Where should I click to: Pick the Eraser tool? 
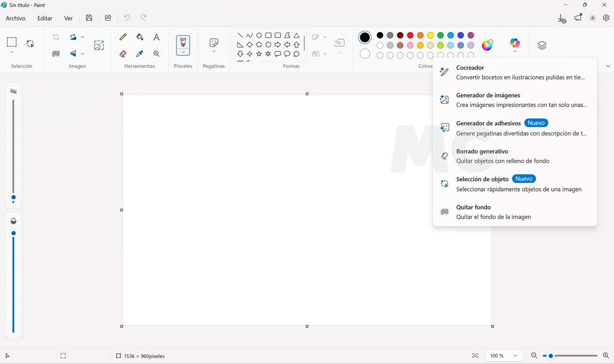[123, 54]
